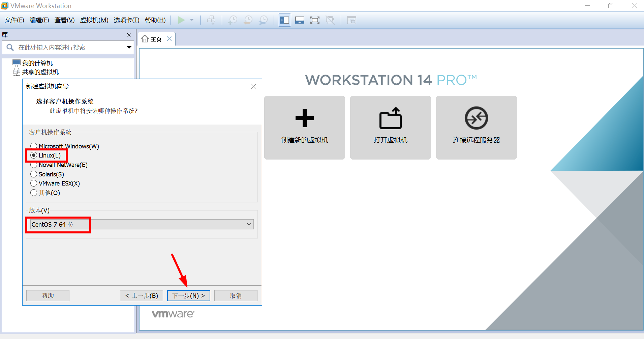Open the library search filter dropdown
This screenshot has height=339, width=644.
[x=129, y=48]
